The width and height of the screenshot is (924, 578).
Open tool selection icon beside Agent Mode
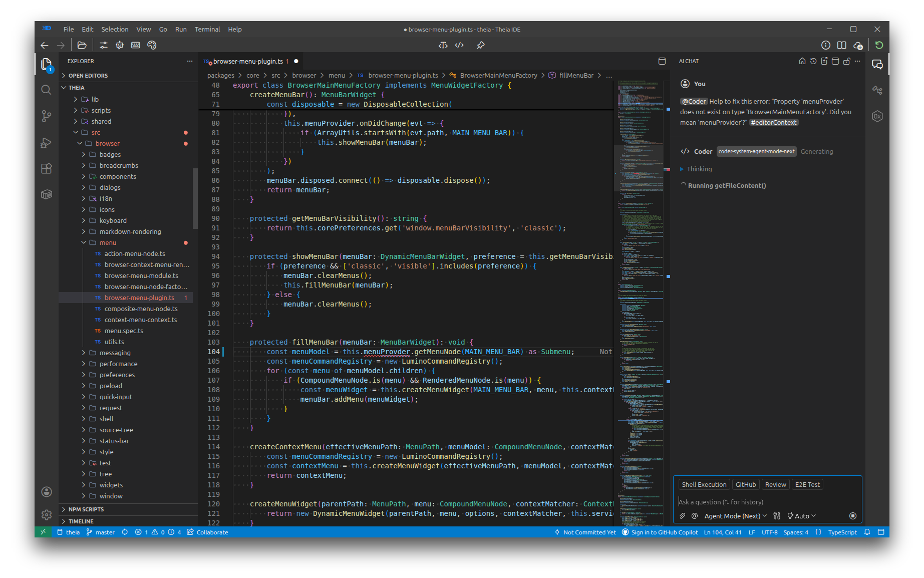pos(777,516)
